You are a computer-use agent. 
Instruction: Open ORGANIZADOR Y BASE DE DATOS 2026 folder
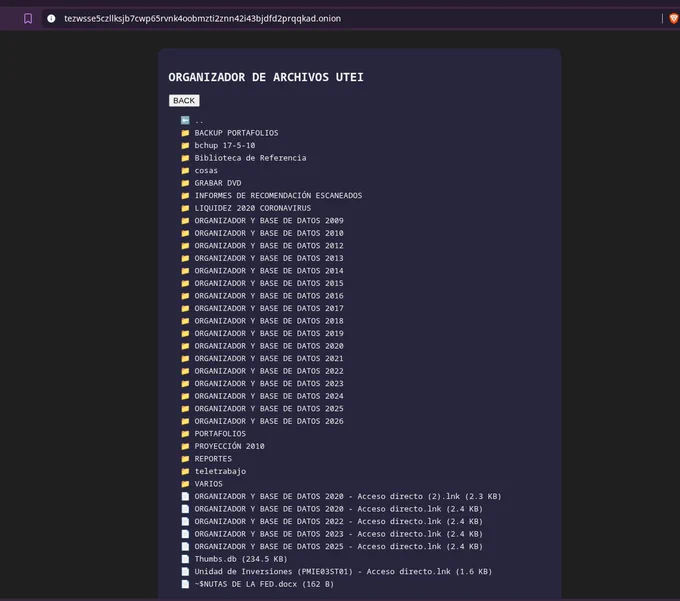pyautogui.click(x=269, y=421)
